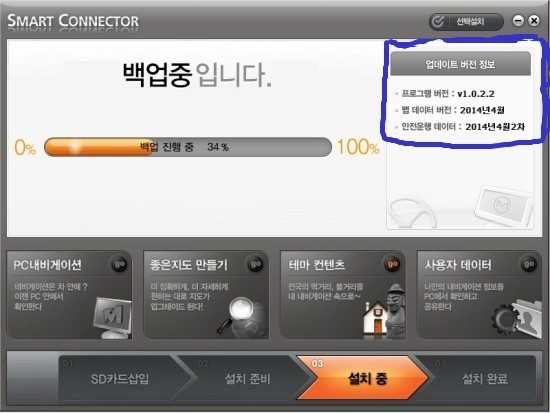Select the 02 설치 준비 step
This screenshot has height=413, width=550.
pos(248,378)
